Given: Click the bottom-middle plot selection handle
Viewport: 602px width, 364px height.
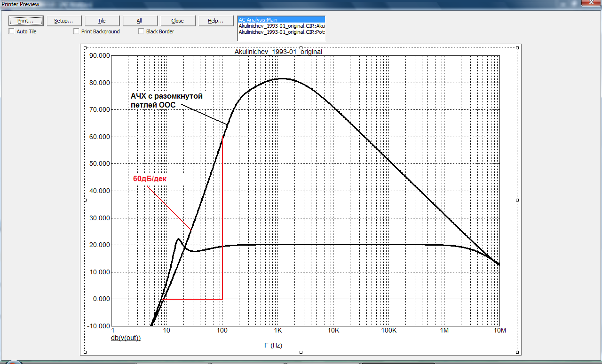Looking at the screenshot, I should 301,352.
